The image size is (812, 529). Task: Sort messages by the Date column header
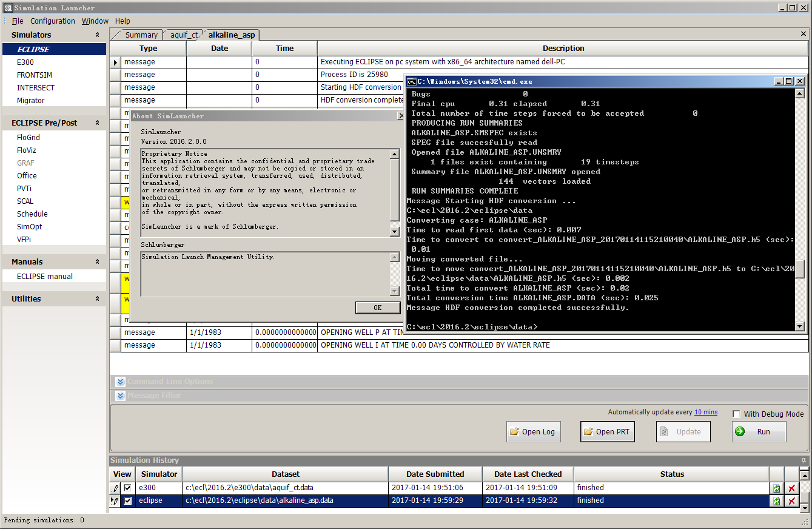click(220, 49)
